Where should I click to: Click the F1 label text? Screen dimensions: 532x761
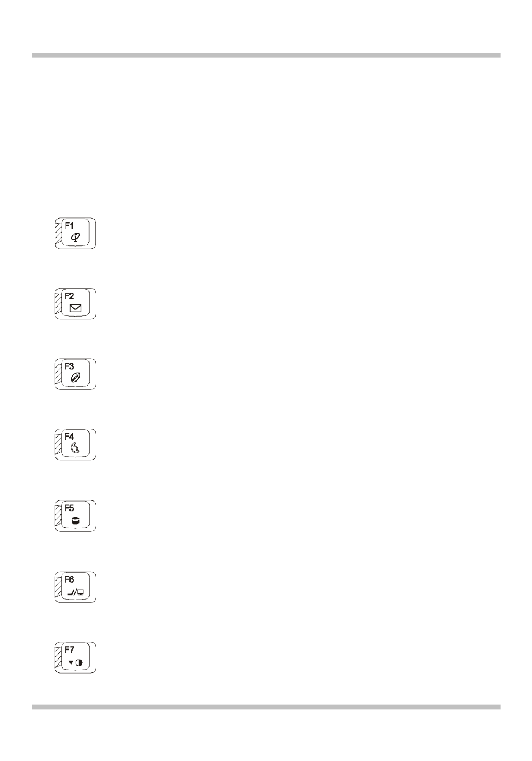[69, 225]
